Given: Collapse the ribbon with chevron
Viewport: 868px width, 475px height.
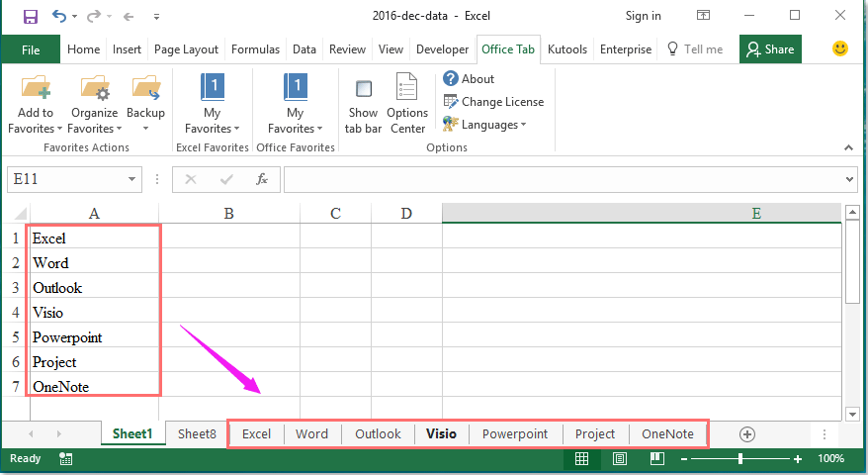Looking at the screenshot, I should click(848, 147).
